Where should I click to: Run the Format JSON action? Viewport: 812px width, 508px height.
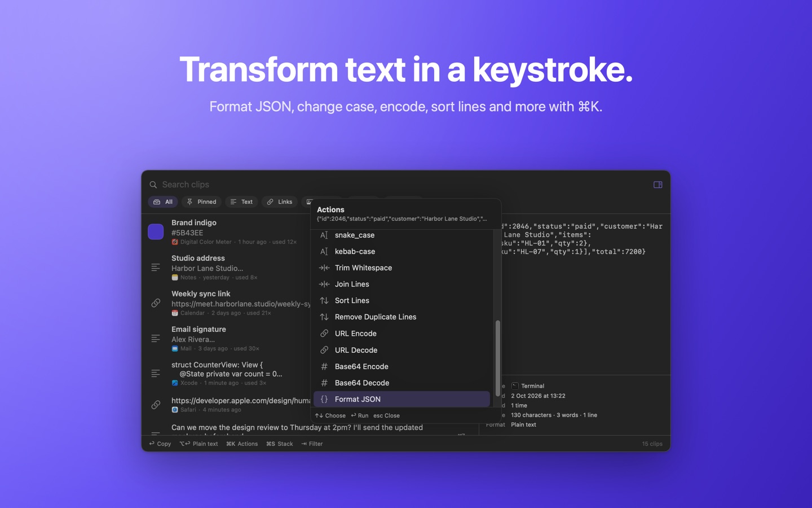pyautogui.click(x=401, y=399)
